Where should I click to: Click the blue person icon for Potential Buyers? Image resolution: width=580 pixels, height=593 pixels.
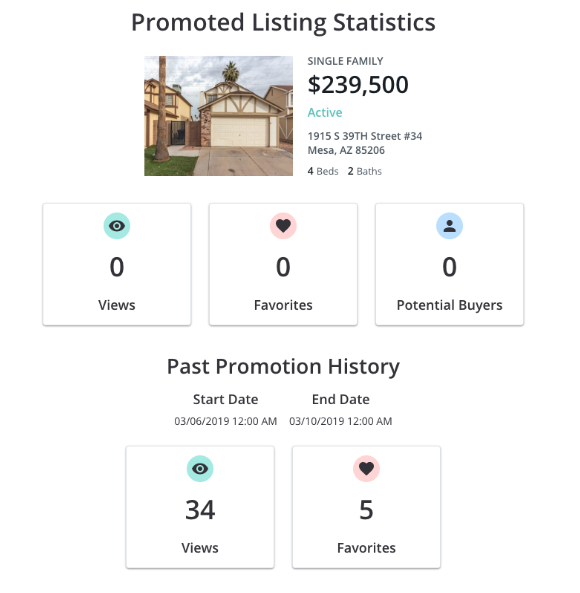[x=450, y=226]
